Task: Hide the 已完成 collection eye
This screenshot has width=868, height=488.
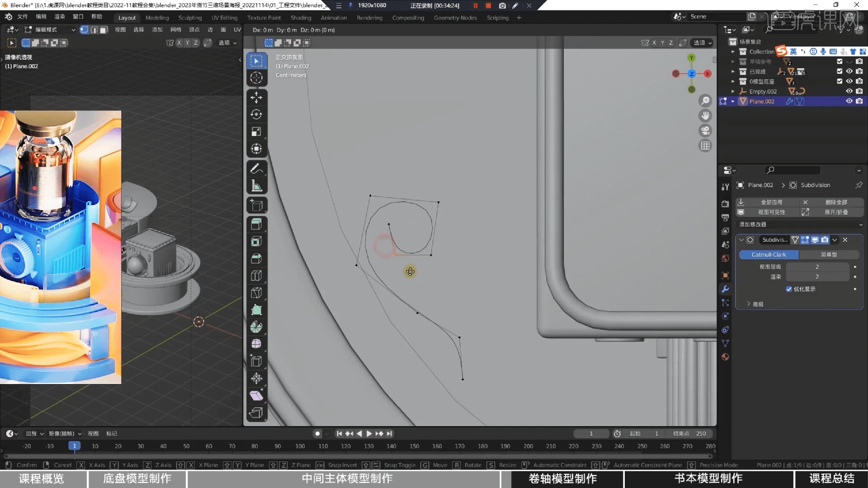Action: point(849,71)
